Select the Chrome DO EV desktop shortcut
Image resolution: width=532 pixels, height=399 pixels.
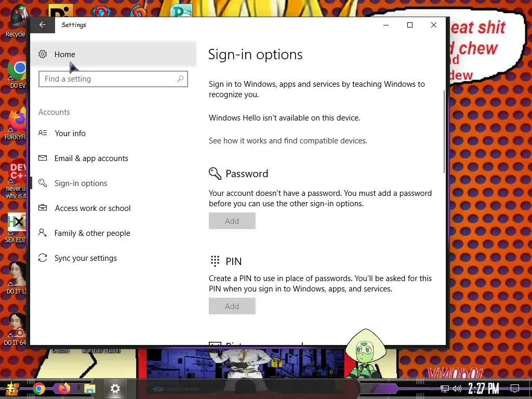17,75
